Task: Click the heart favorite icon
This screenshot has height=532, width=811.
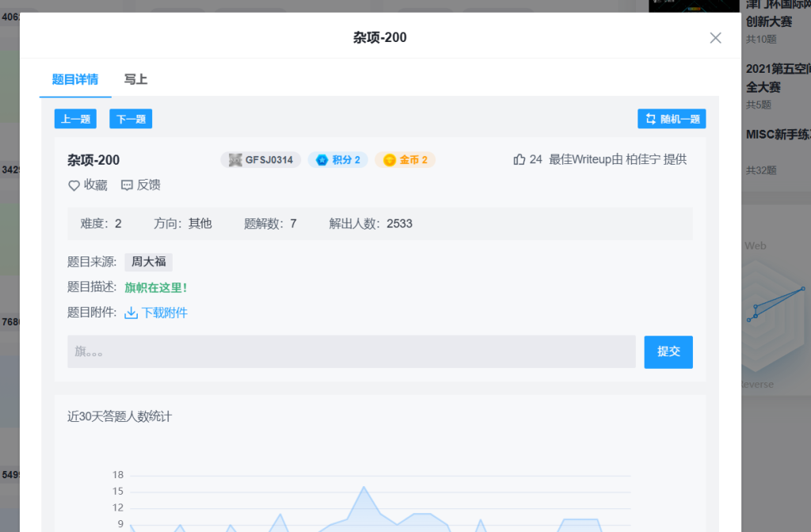Action: click(x=74, y=185)
